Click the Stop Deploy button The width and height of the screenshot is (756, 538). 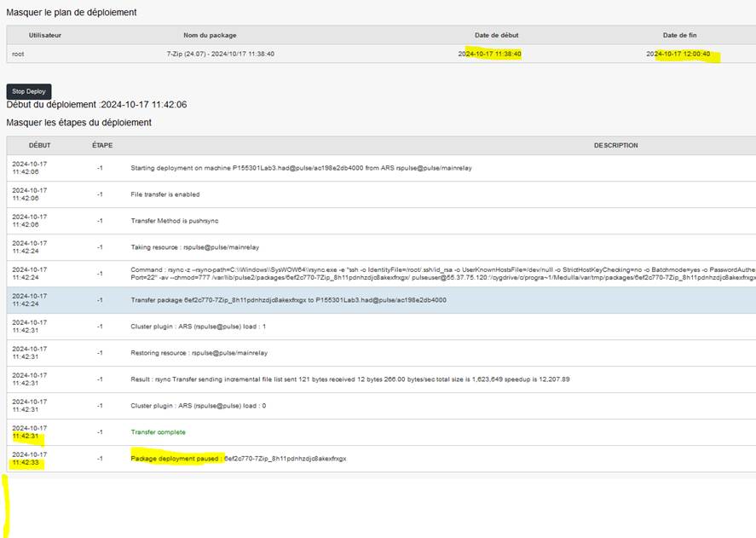(x=29, y=90)
